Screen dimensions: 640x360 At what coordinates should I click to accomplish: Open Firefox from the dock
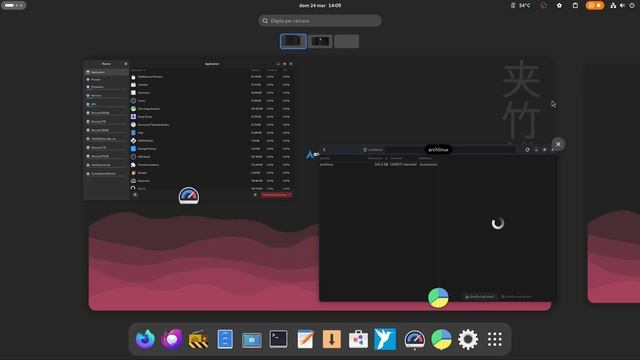click(145, 339)
